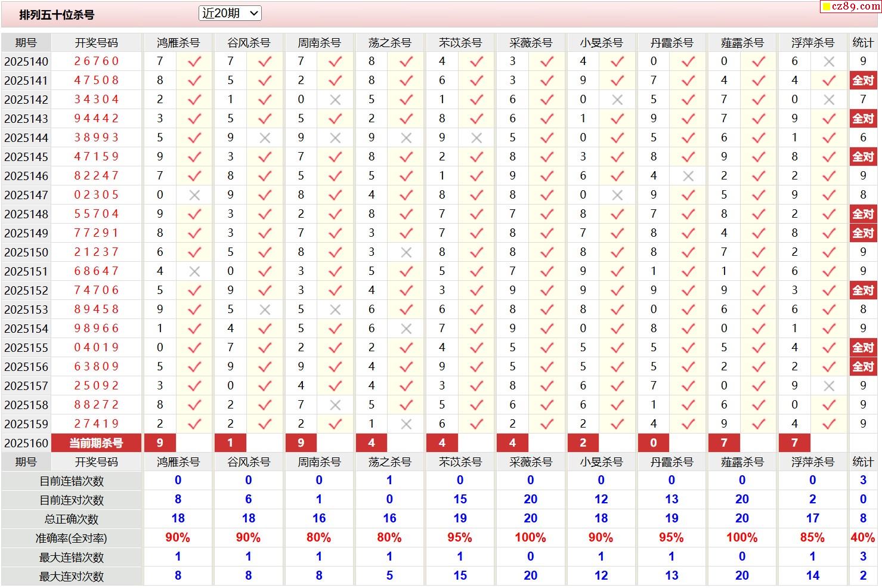The width and height of the screenshot is (882, 588).
Task: Click the 最大连错次数 row label
Action: pyautogui.click(x=72, y=558)
